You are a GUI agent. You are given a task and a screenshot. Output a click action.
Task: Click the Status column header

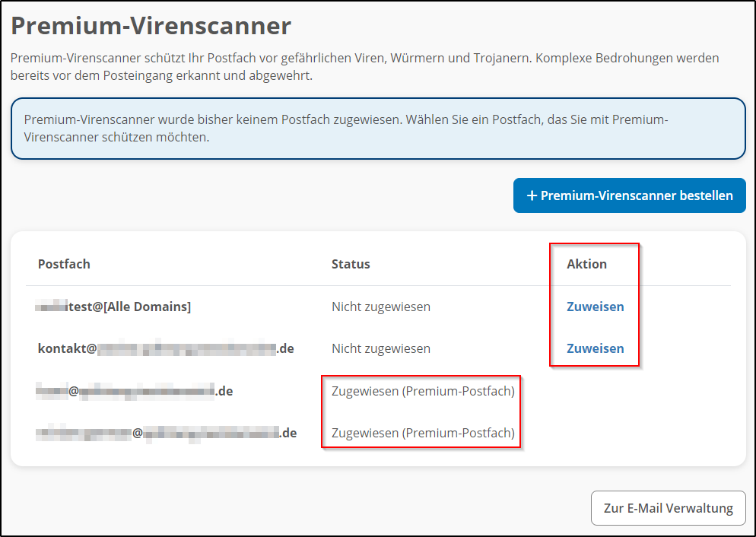tap(351, 264)
